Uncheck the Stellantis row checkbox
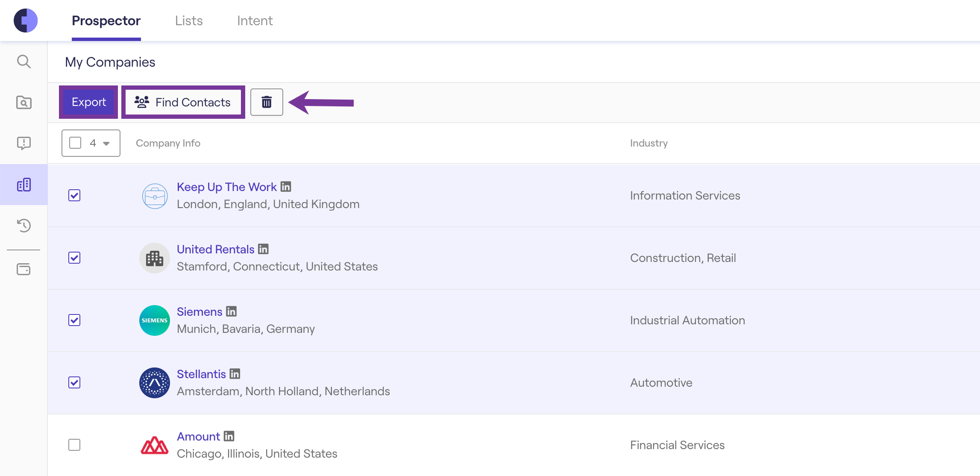This screenshot has width=980, height=476. [x=74, y=382]
